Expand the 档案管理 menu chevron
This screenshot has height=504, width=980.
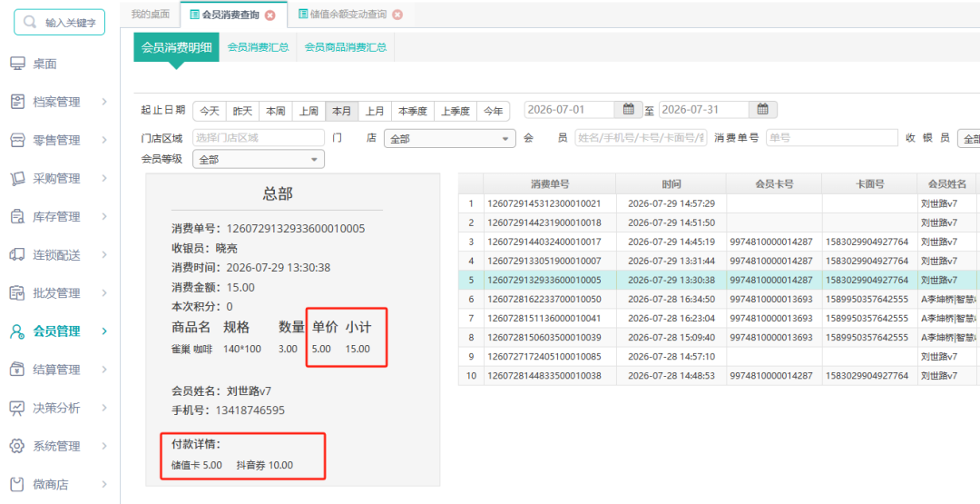(x=104, y=102)
